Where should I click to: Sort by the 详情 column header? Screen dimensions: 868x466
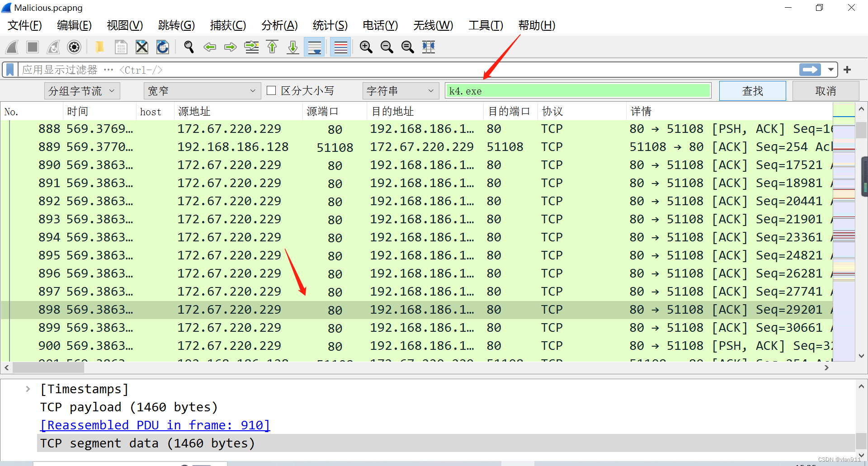click(729, 112)
